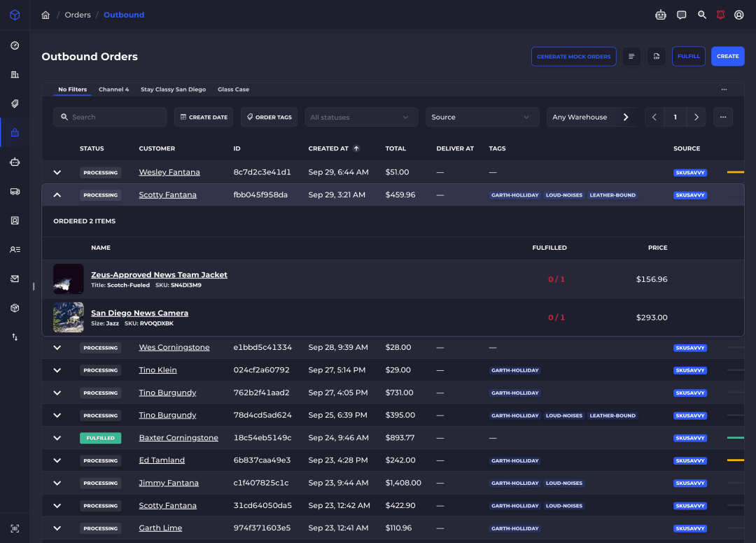Open the warehouse building sidebar icon
The image size is (756, 543).
pos(15,75)
